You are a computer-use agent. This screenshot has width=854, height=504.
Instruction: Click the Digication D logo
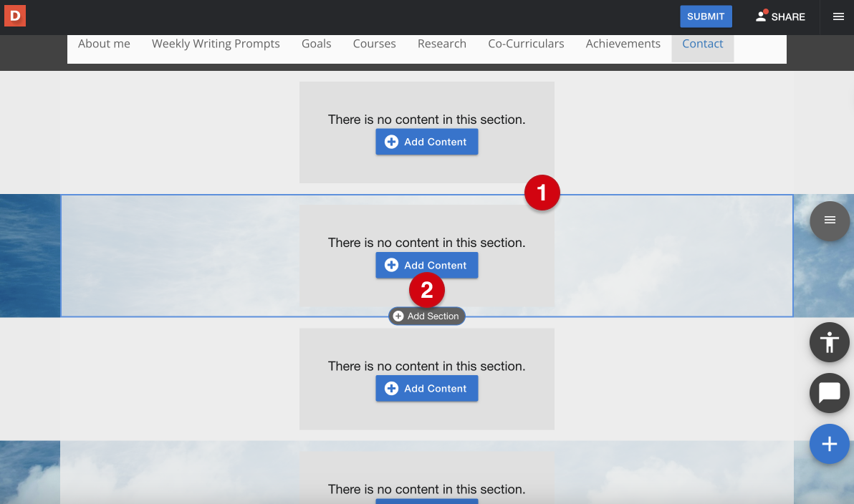15,16
